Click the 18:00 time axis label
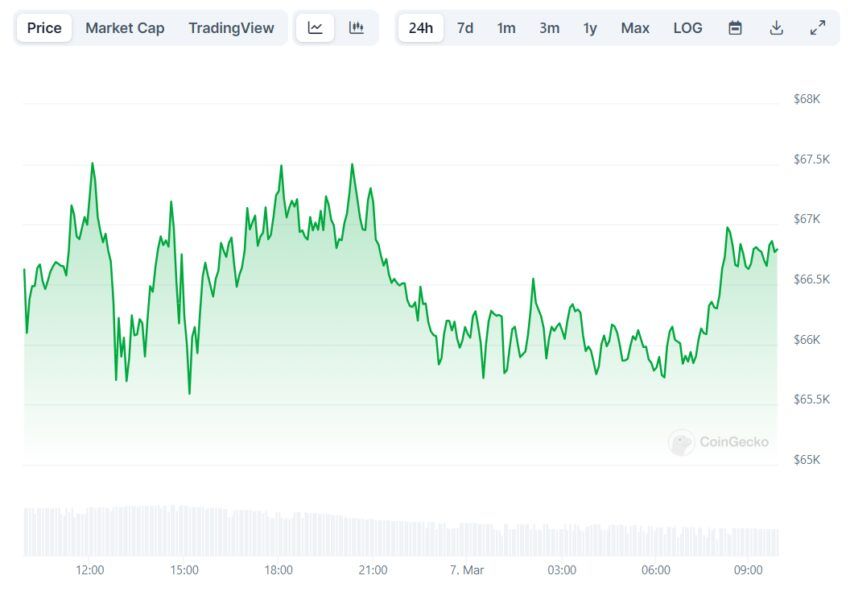 pos(279,570)
